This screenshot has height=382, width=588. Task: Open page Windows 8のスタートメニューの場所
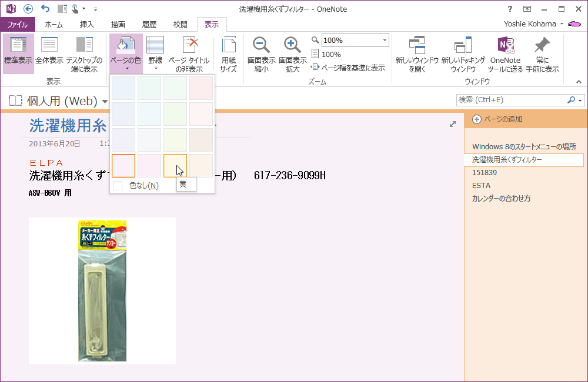[524, 146]
